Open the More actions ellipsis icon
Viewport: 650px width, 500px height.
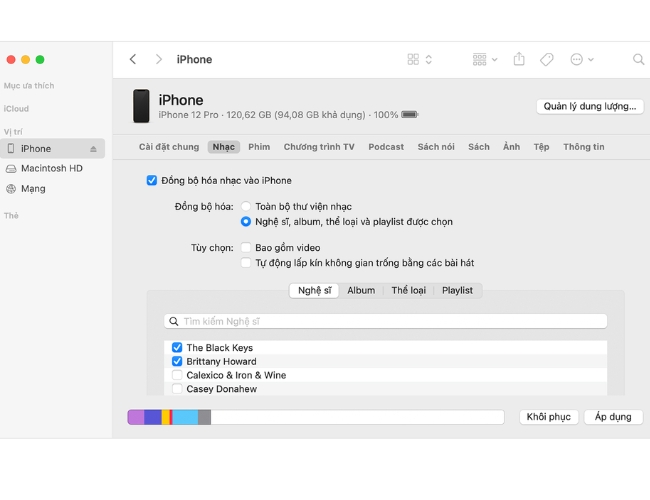577,59
